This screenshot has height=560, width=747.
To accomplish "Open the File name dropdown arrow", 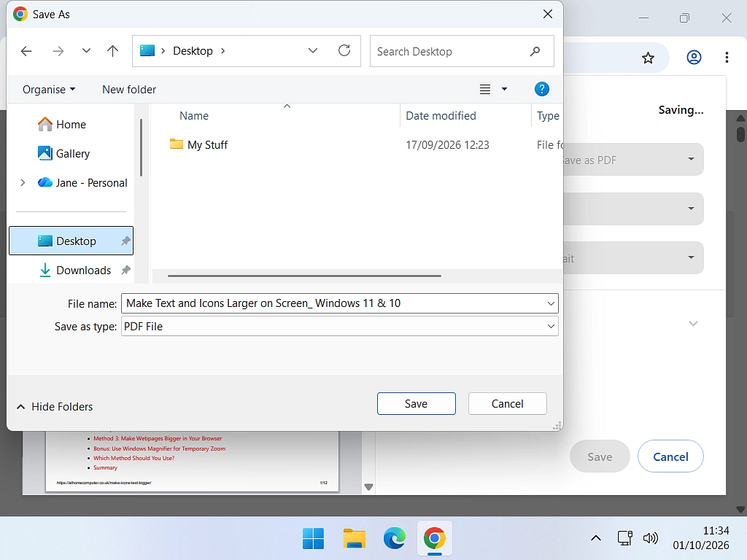I will 551,303.
